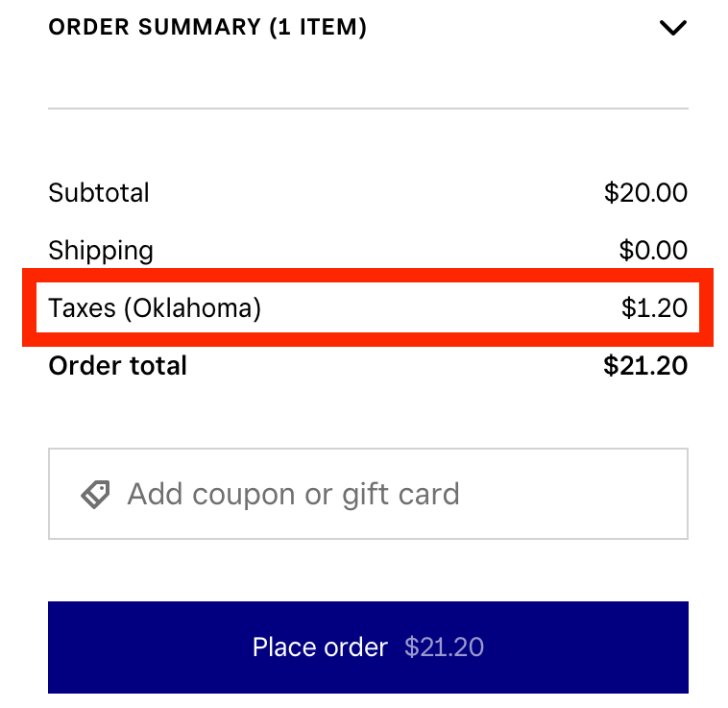Click the Order Summary heading text
The image size is (728, 708).
coord(154,28)
